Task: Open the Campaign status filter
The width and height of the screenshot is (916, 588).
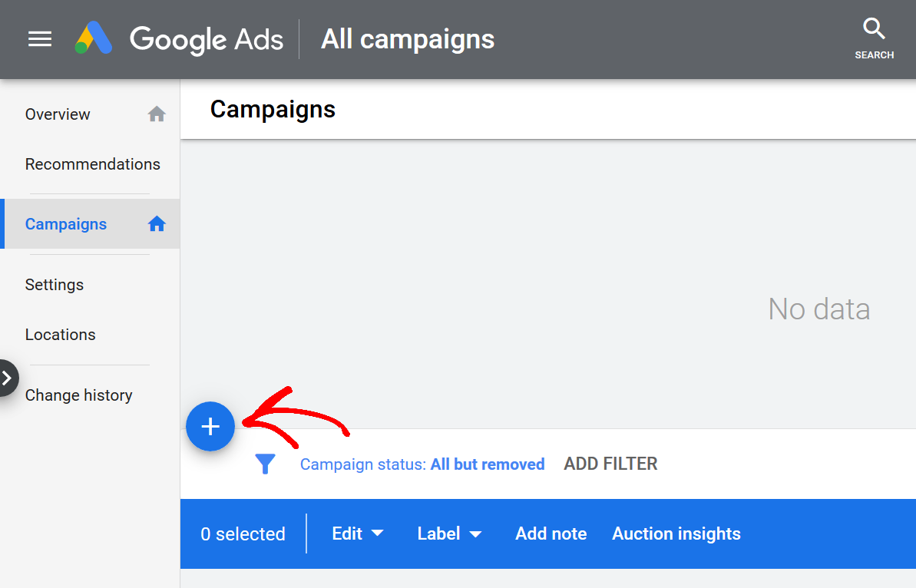Action: pos(422,464)
